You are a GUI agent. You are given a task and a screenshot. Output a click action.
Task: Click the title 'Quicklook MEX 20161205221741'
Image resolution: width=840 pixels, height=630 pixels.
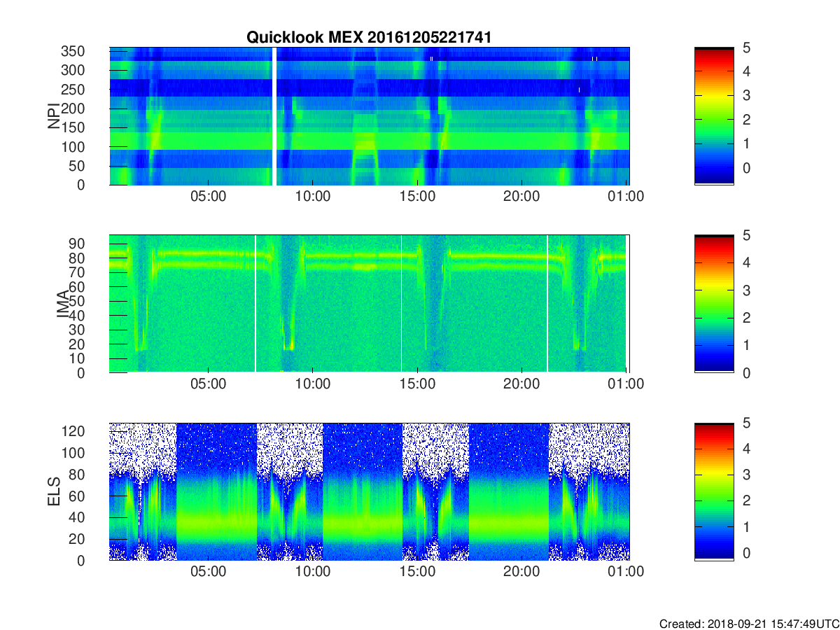(369, 38)
